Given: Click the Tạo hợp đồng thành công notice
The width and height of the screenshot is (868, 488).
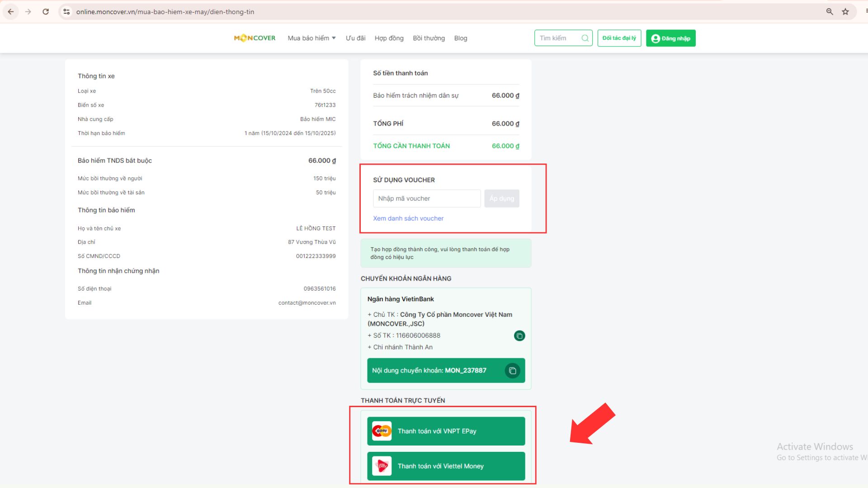Looking at the screenshot, I should click(x=446, y=253).
